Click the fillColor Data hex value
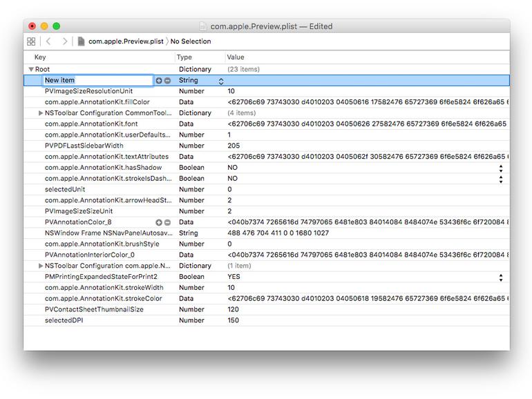This screenshot has height=399, width=532. (368, 102)
